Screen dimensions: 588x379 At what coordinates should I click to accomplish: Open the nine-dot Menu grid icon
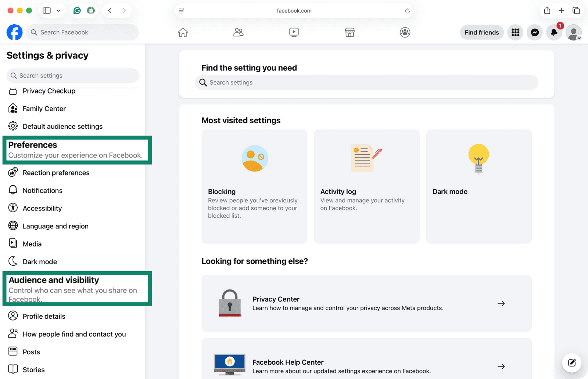pos(515,32)
